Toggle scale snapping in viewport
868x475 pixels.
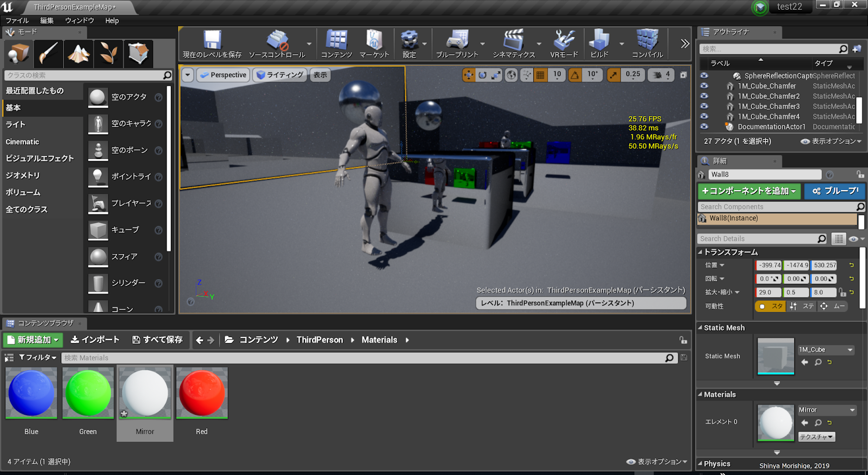point(613,75)
